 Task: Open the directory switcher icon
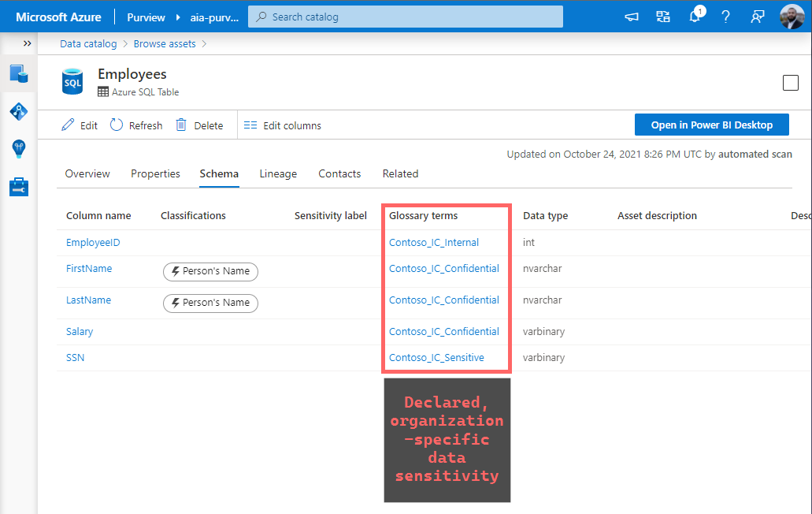point(663,17)
